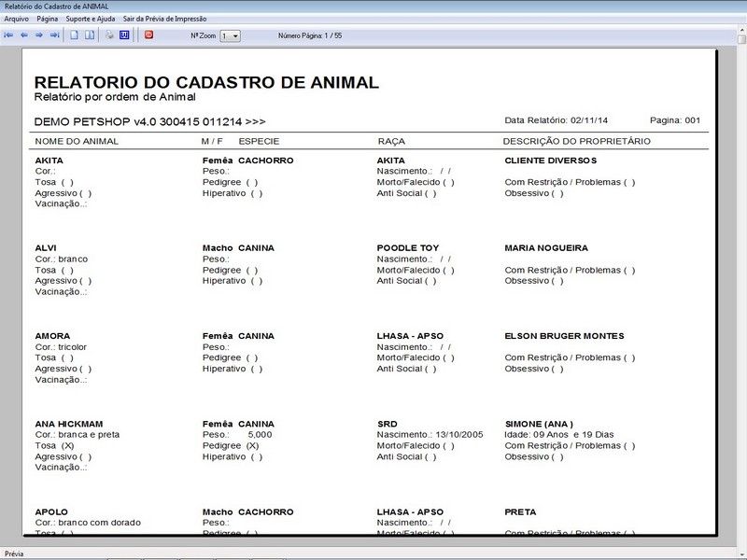This screenshot has height=560, width=747.
Task: Select zoom value 1 in the combo box
Action: click(x=224, y=35)
